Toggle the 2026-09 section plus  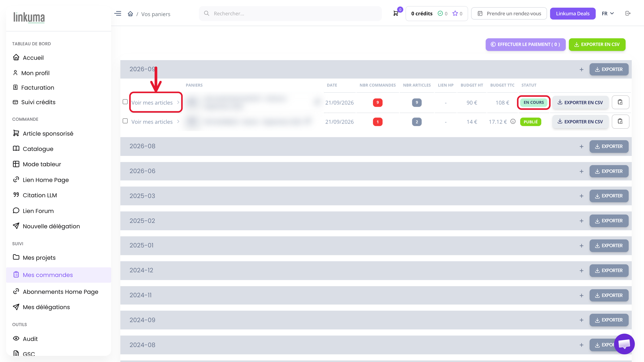[581, 69]
